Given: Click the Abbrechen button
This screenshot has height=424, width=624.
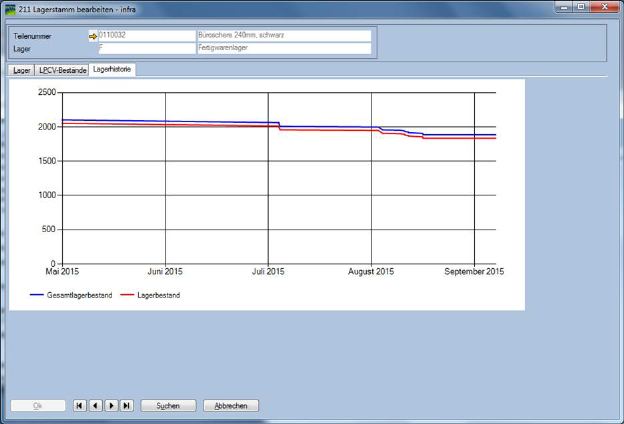Looking at the screenshot, I should click(x=231, y=406).
